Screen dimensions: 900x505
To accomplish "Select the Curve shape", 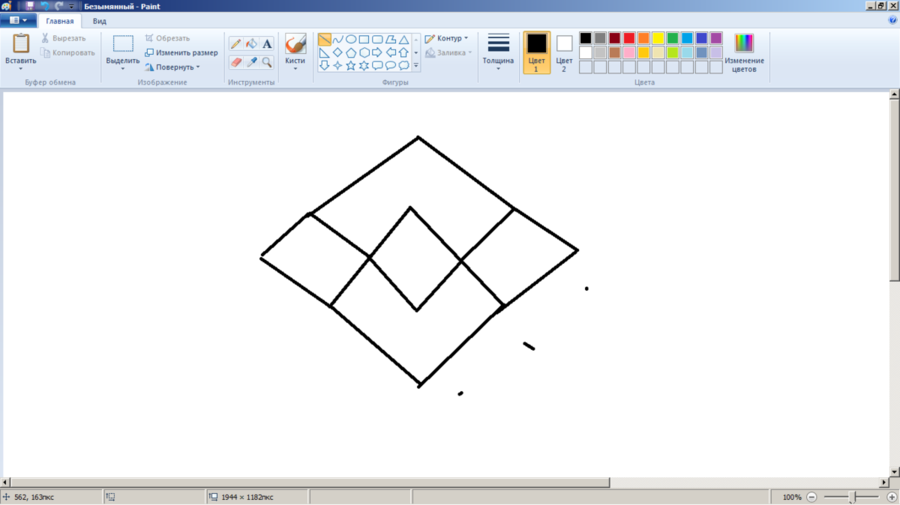I will tap(338, 40).
